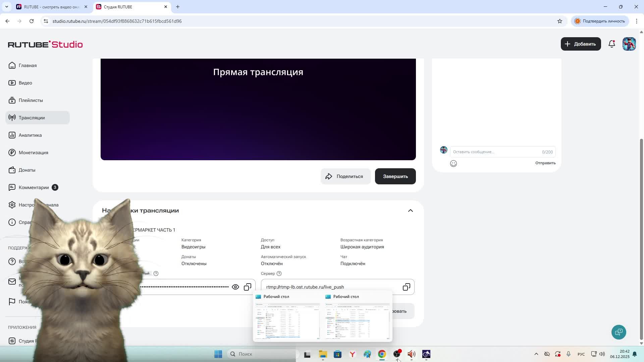Open the notifications bell icon
644x362 pixels.
point(611,44)
